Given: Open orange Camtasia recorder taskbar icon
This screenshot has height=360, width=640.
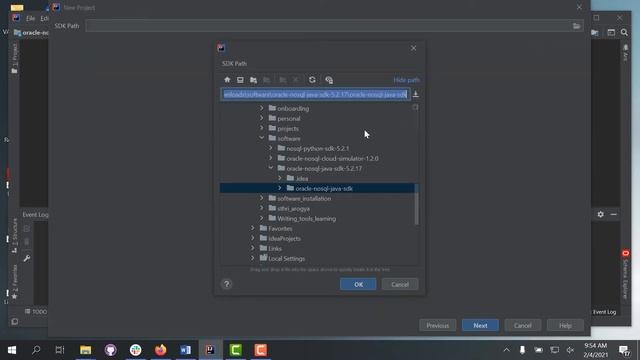Looking at the screenshot, I should click(x=260, y=350).
